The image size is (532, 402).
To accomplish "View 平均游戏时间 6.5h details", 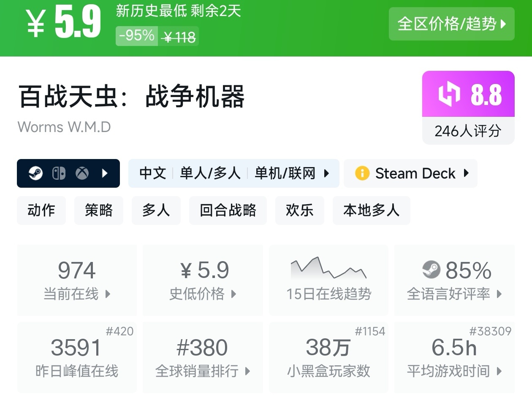I will pyautogui.click(x=454, y=357).
